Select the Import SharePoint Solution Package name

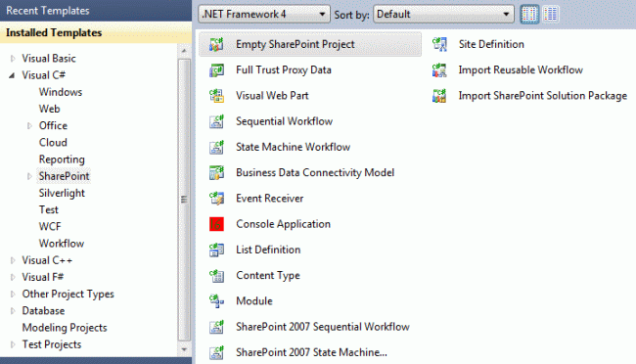click(x=543, y=95)
